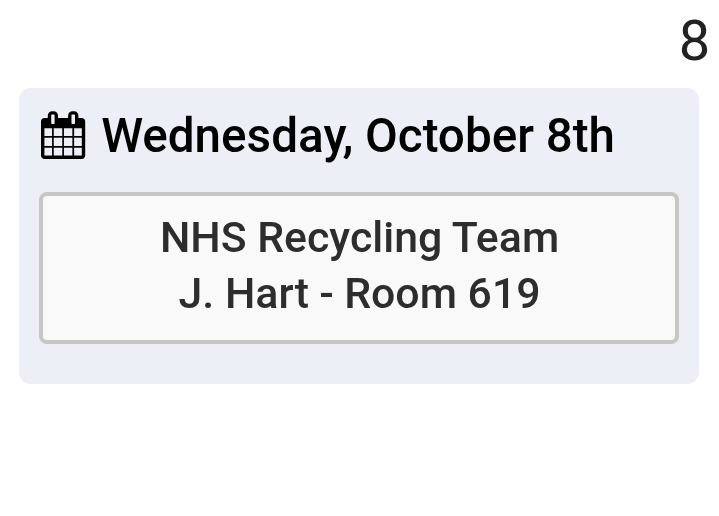Select the Wednesday, October 8th heading

(x=357, y=136)
